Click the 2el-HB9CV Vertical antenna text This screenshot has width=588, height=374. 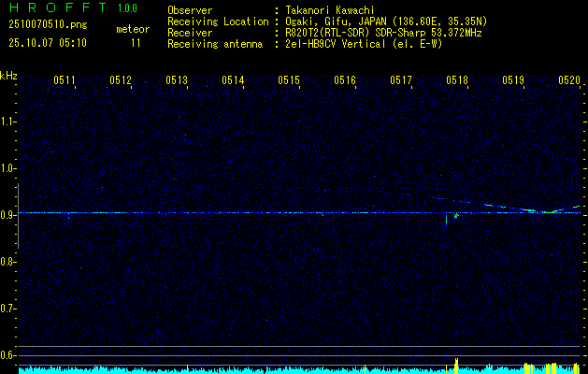coord(362,44)
